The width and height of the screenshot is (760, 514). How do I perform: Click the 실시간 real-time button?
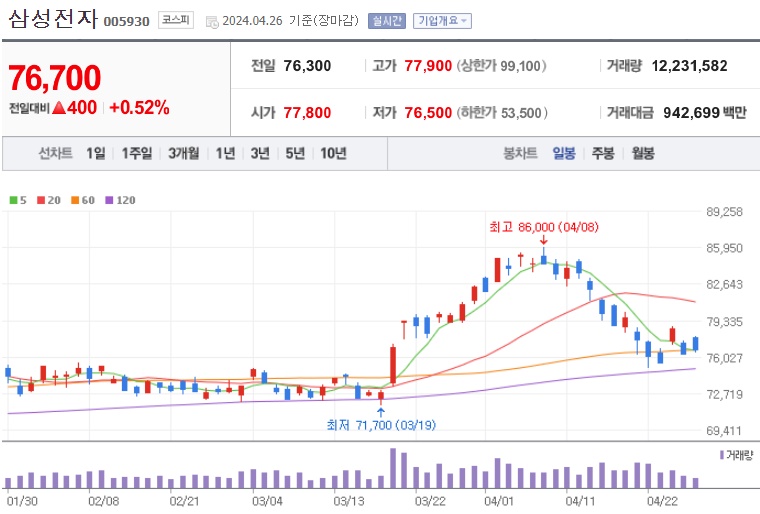tap(386, 21)
